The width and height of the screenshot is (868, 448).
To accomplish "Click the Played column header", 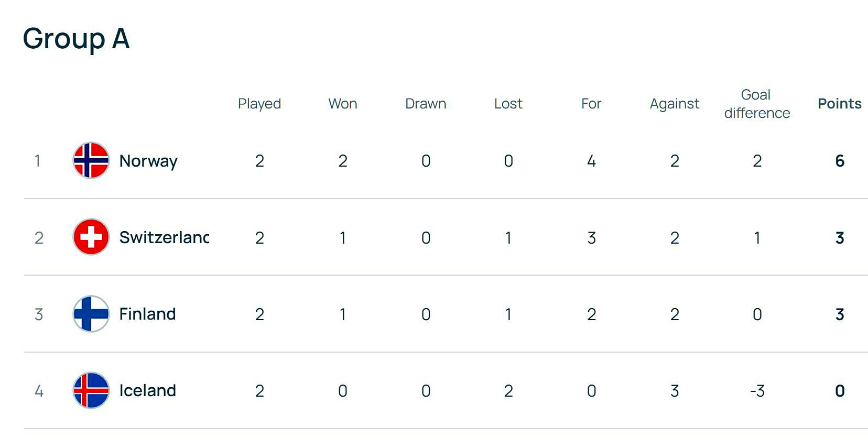I will 259,104.
